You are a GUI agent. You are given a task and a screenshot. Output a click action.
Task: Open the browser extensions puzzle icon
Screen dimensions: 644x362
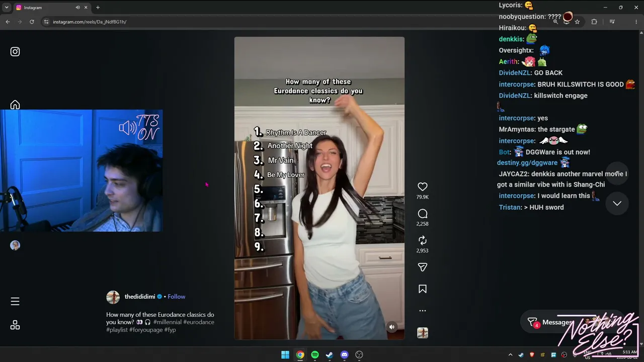tap(594, 22)
